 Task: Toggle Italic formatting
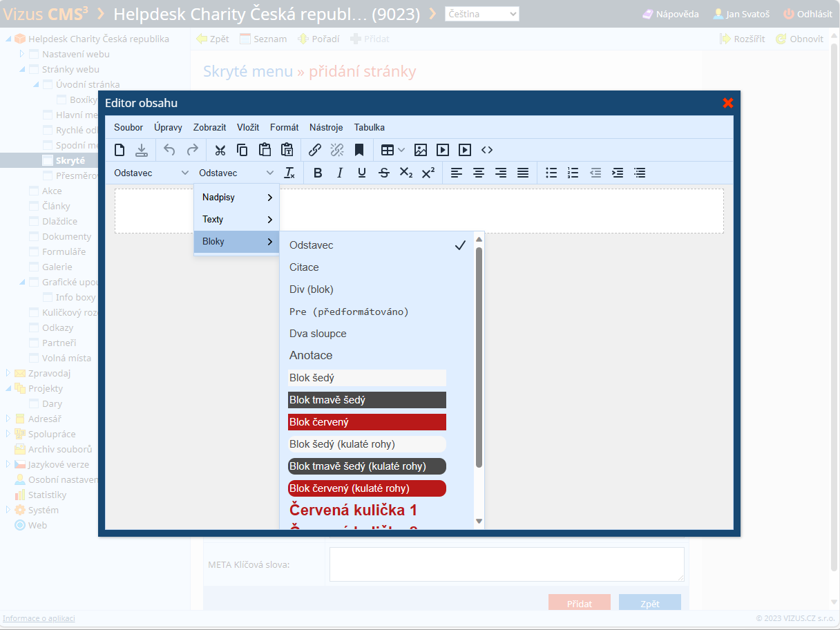coord(340,173)
